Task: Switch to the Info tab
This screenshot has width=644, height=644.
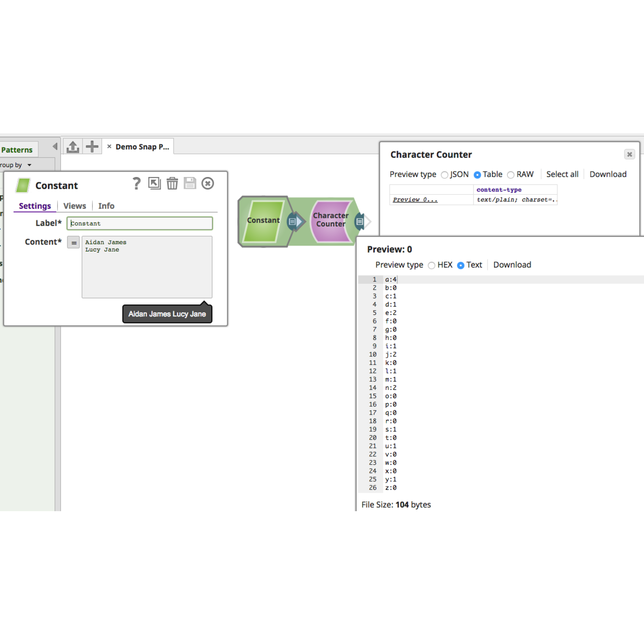Action: 106,206
